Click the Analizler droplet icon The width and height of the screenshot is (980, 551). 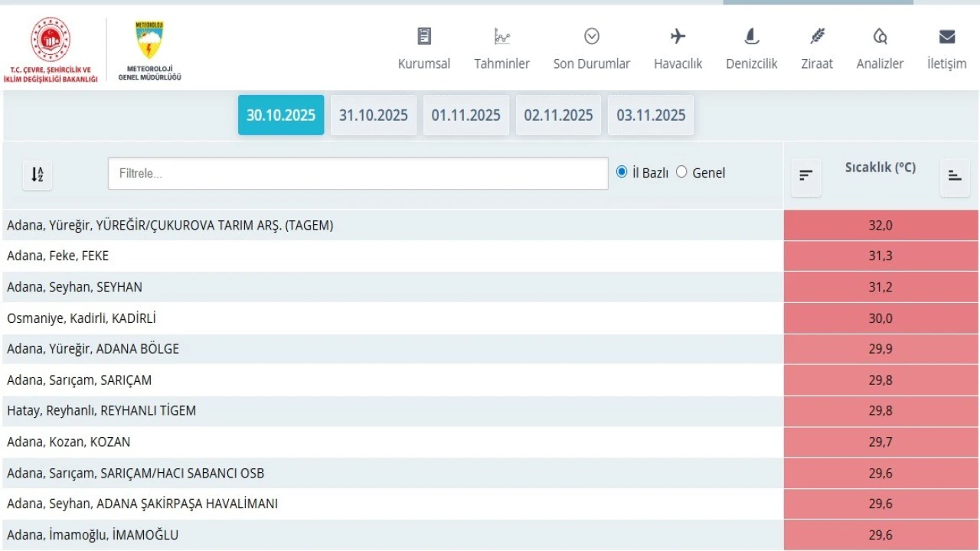[880, 37]
